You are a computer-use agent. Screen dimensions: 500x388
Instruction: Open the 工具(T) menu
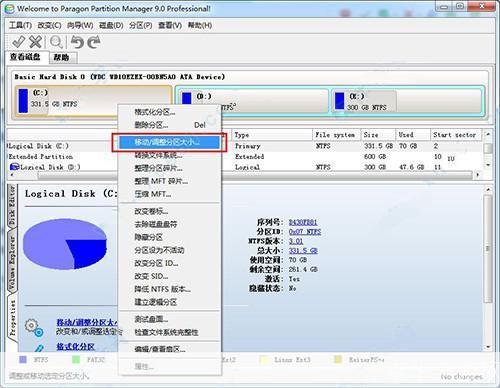20,25
